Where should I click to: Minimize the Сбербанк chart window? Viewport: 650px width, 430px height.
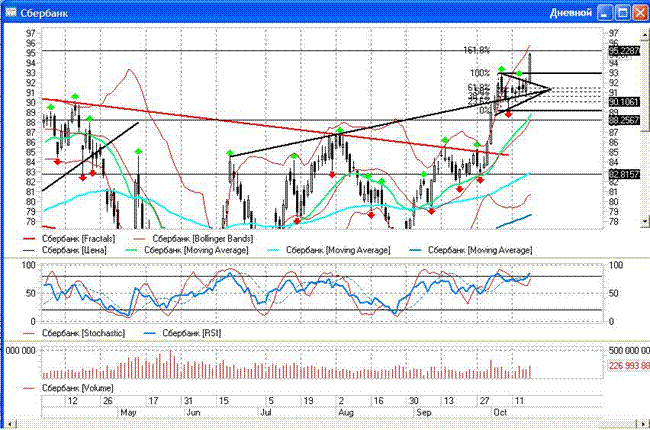click(x=605, y=13)
